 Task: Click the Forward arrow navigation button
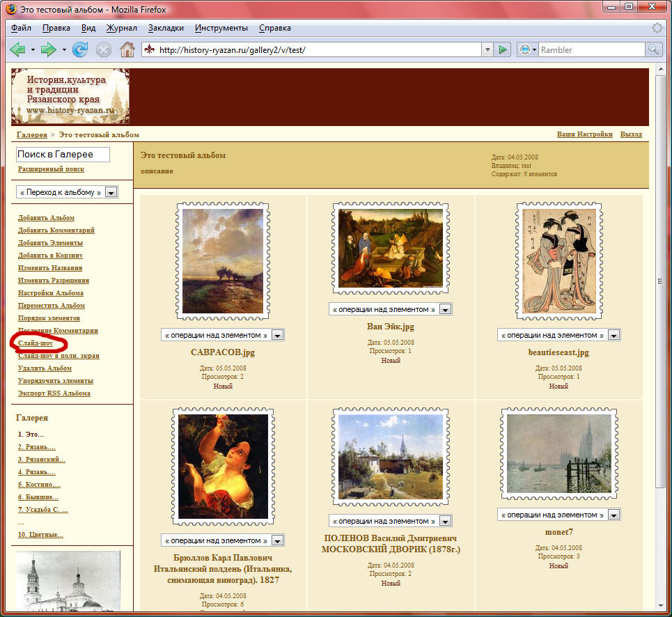pos(49,49)
